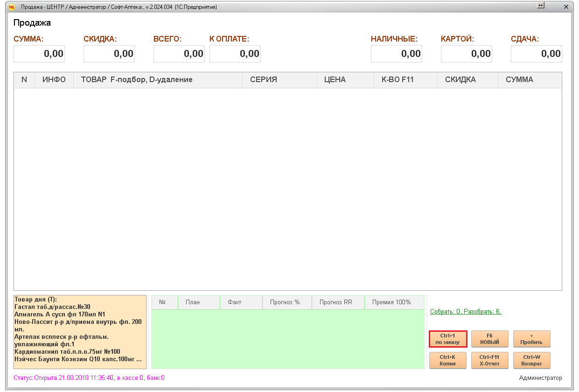Click the СДАЧА amount field
Image resolution: width=579 pixels, height=392 pixels.
click(536, 54)
